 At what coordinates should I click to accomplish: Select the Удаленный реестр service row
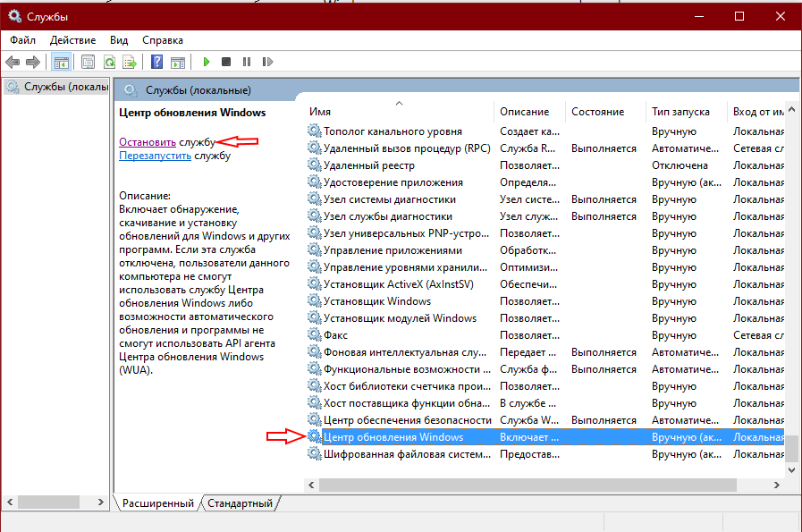tap(545, 165)
